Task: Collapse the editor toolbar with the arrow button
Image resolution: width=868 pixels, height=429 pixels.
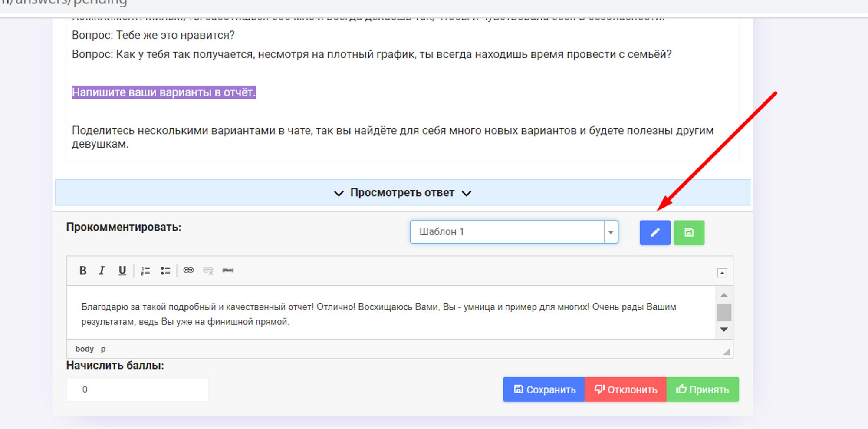Action: pyautogui.click(x=722, y=273)
